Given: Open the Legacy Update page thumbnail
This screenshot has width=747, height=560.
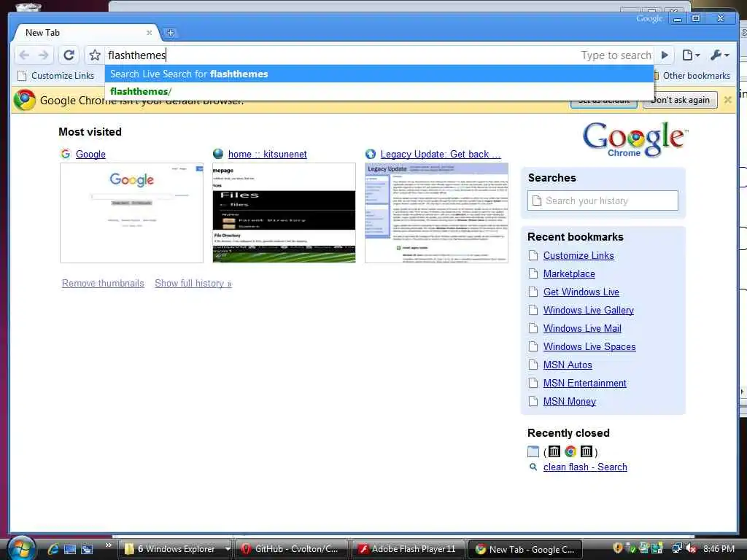Looking at the screenshot, I should coord(436,213).
